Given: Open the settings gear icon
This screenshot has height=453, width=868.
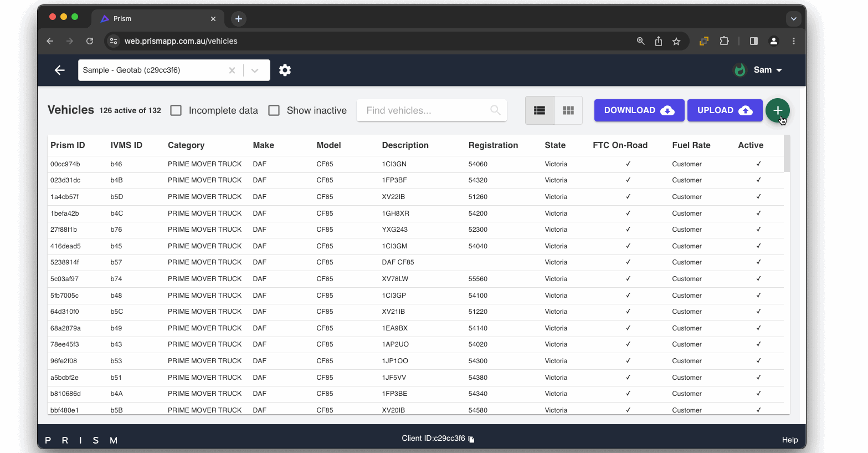Looking at the screenshot, I should [285, 70].
